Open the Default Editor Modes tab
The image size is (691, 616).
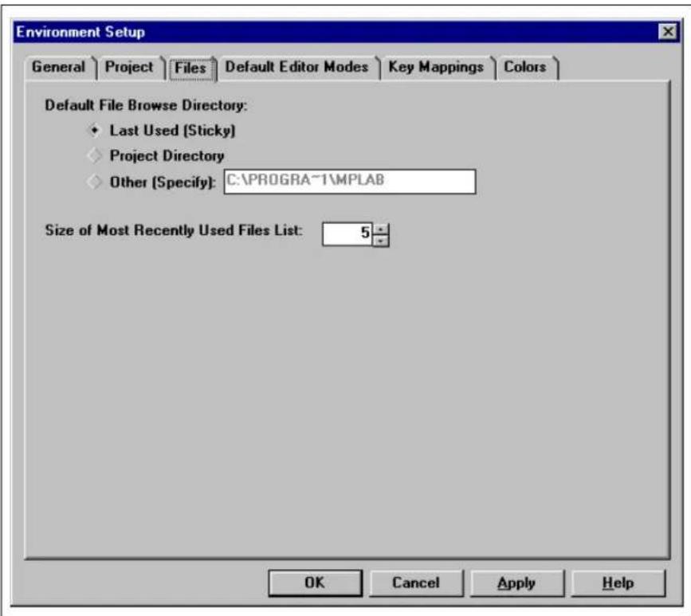point(298,68)
